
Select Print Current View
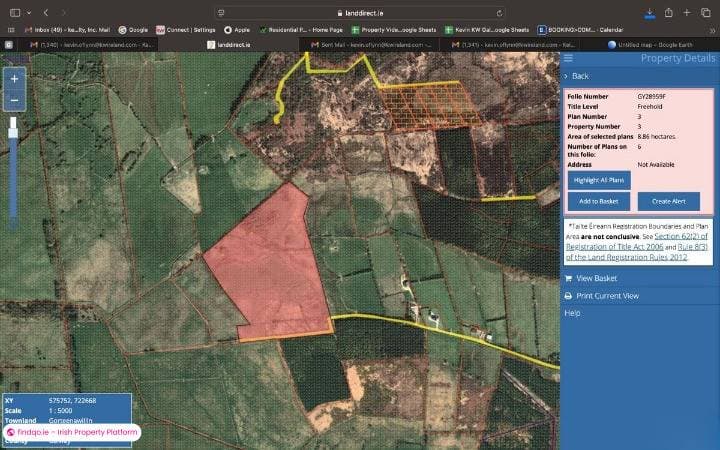click(x=607, y=296)
